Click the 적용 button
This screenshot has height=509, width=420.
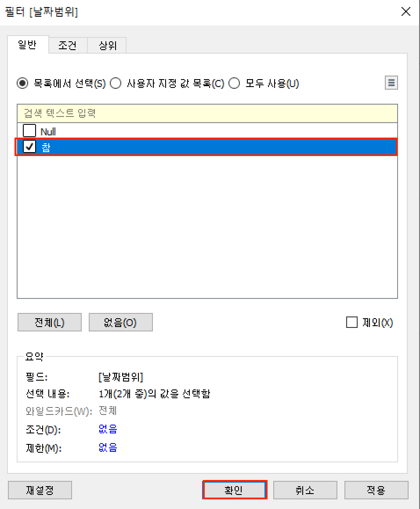(x=376, y=490)
